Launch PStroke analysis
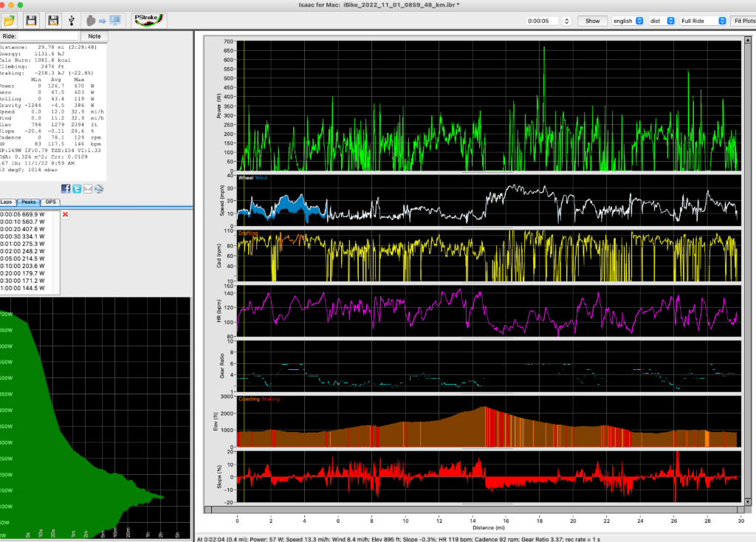The width and height of the screenshot is (756, 542). click(x=148, y=20)
